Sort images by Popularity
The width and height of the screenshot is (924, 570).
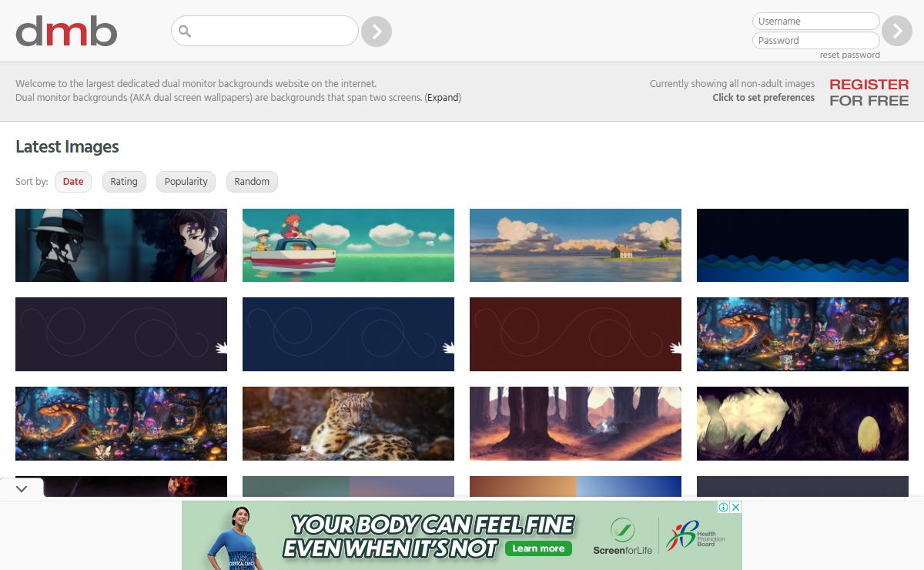click(x=186, y=182)
